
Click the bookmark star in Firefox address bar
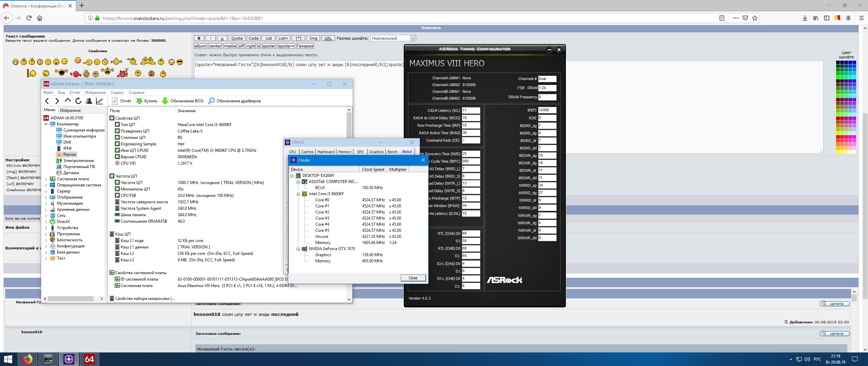coord(755,18)
